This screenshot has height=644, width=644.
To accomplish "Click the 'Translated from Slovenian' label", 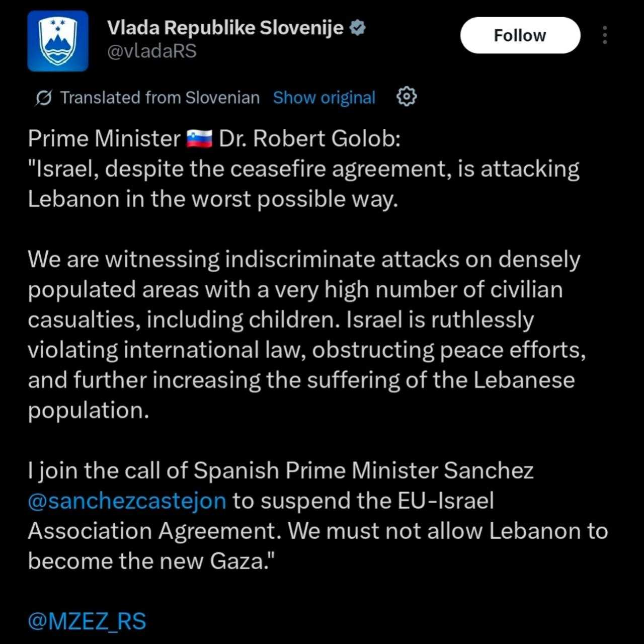I will click(159, 98).
